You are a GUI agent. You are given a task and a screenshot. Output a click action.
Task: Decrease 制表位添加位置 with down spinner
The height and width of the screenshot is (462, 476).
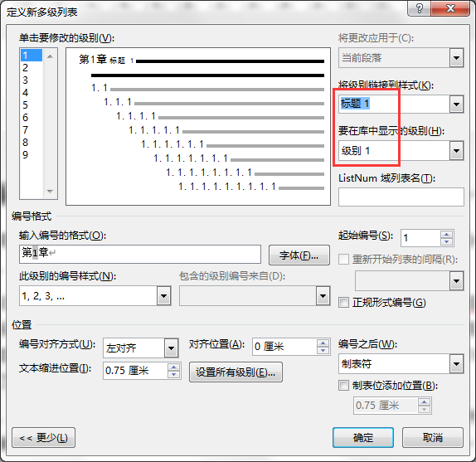[424, 409]
